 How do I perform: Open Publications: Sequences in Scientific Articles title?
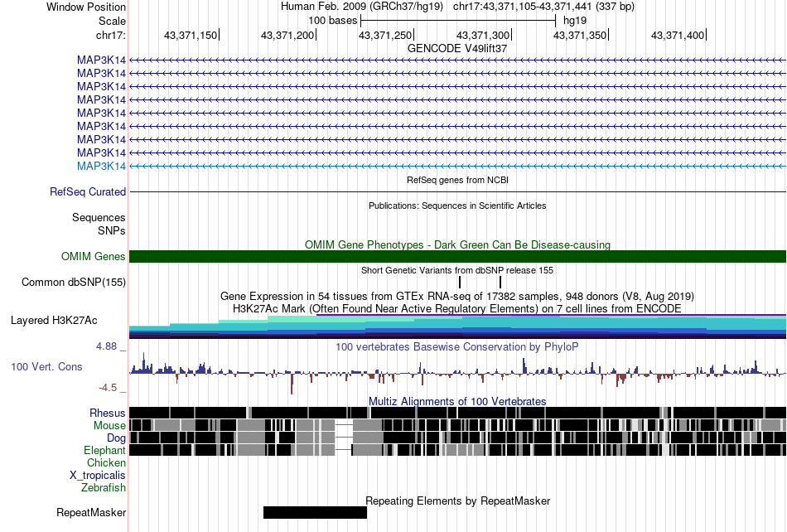point(457,206)
